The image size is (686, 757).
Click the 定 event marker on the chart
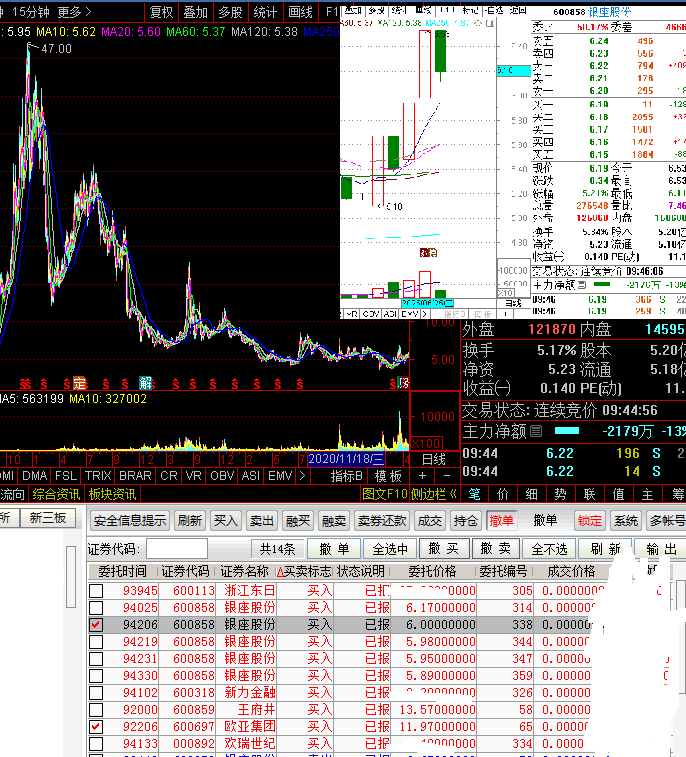click(x=80, y=383)
